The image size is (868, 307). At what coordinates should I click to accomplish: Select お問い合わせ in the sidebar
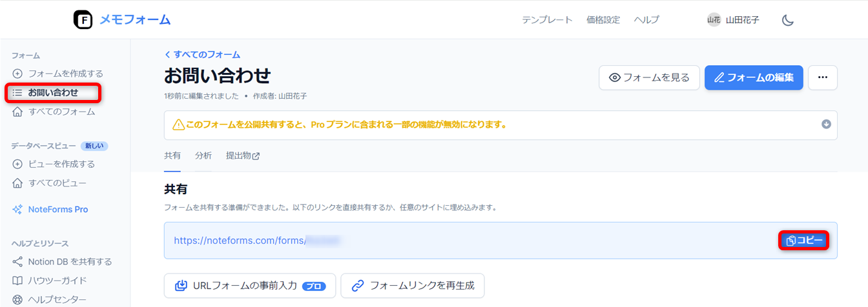pos(53,93)
